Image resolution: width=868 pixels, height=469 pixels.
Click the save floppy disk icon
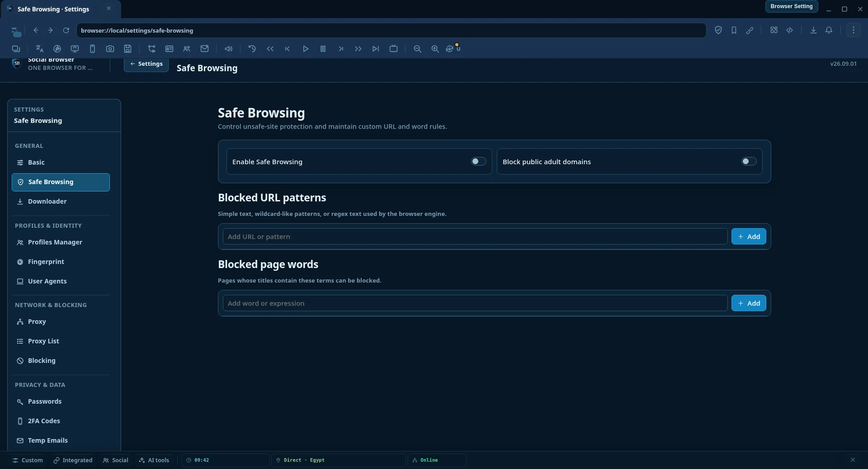tap(128, 49)
